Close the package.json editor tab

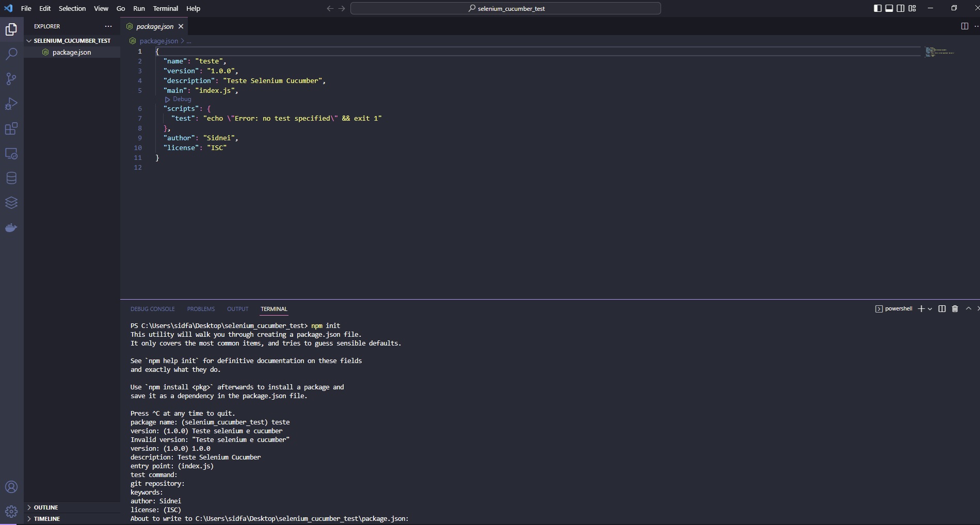coord(181,26)
